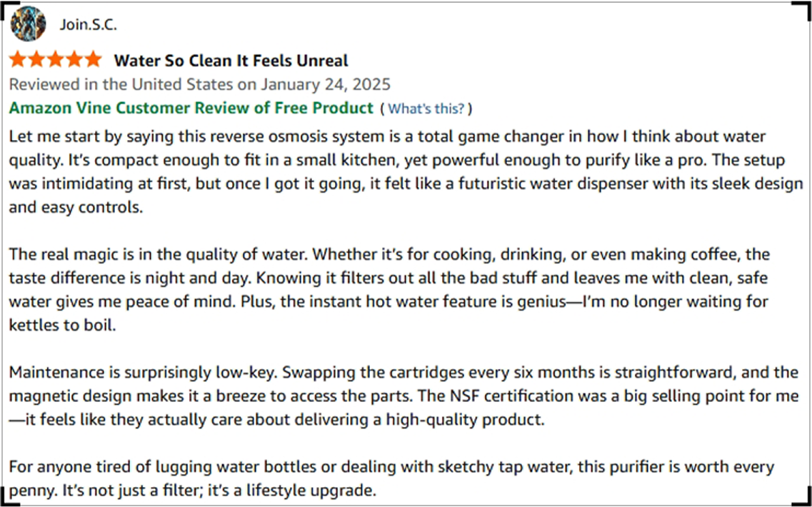
Task: Open the What's this? link
Action: 426,109
